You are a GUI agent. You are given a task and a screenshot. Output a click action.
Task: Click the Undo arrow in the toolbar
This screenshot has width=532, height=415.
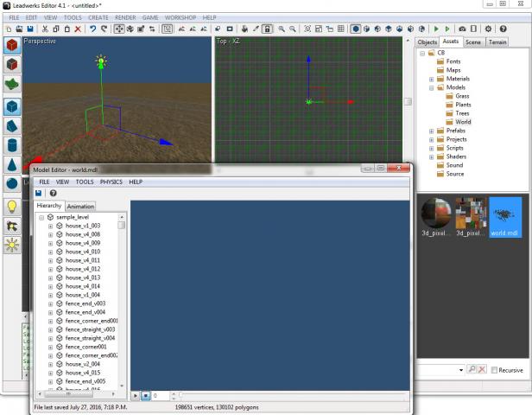pos(93,29)
